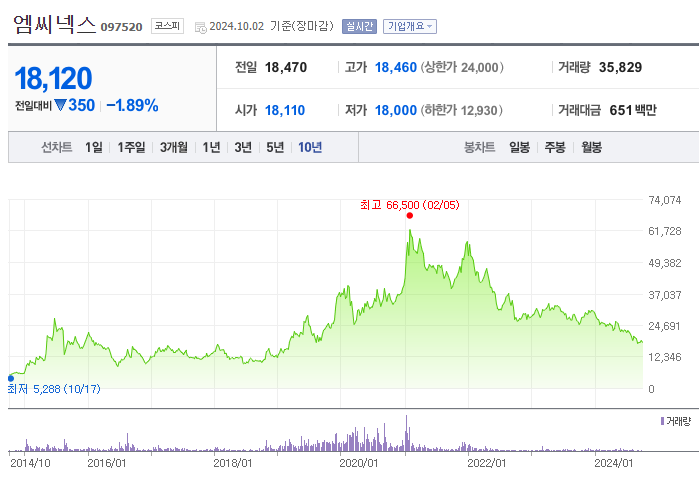The image size is (699, 481).
Task: Click the 2024/01 axis label
Action: (x=614, y=463)
